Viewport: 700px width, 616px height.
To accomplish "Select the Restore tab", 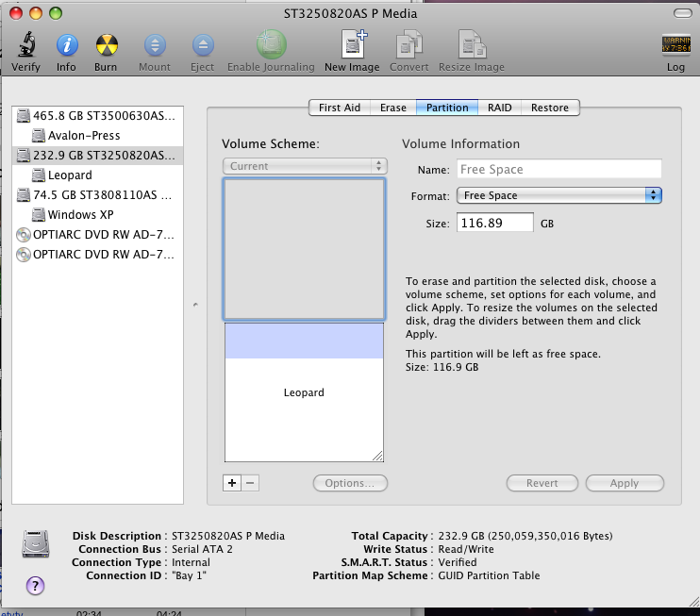I will 549,108.
